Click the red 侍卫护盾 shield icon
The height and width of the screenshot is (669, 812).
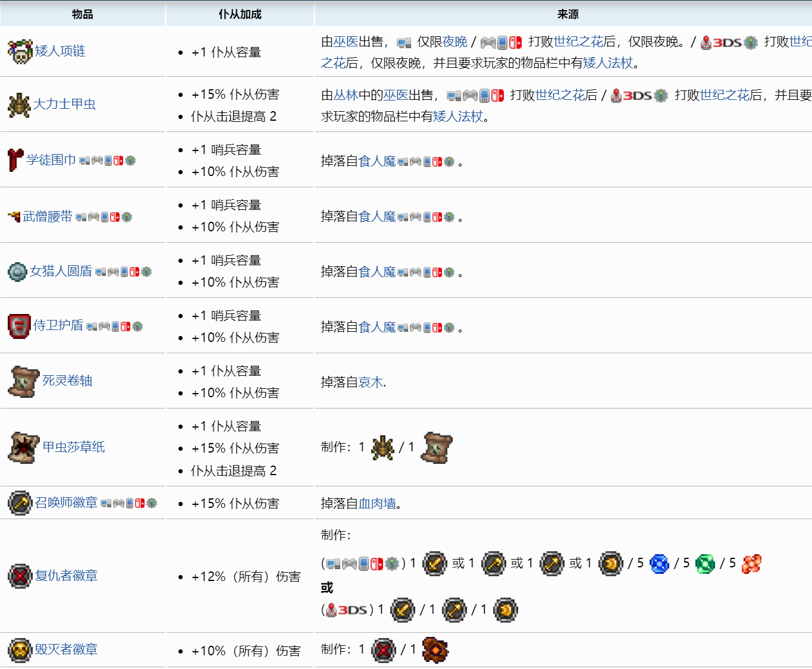click(19, 326)
